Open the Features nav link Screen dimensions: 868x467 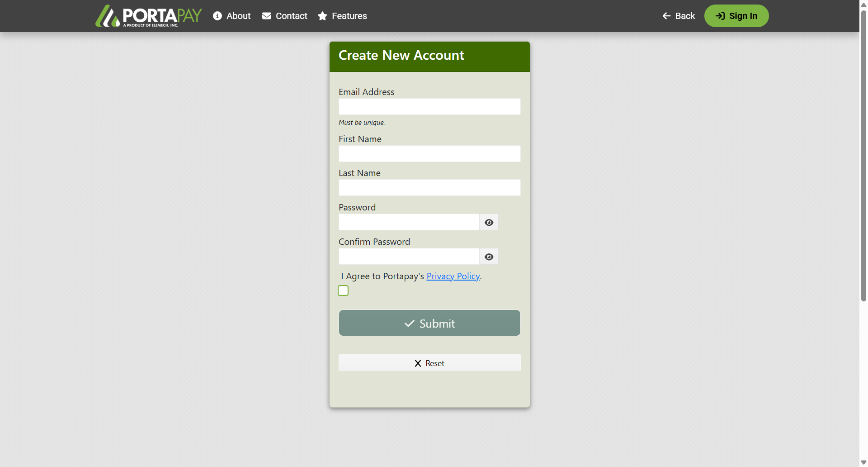(349, 16)
